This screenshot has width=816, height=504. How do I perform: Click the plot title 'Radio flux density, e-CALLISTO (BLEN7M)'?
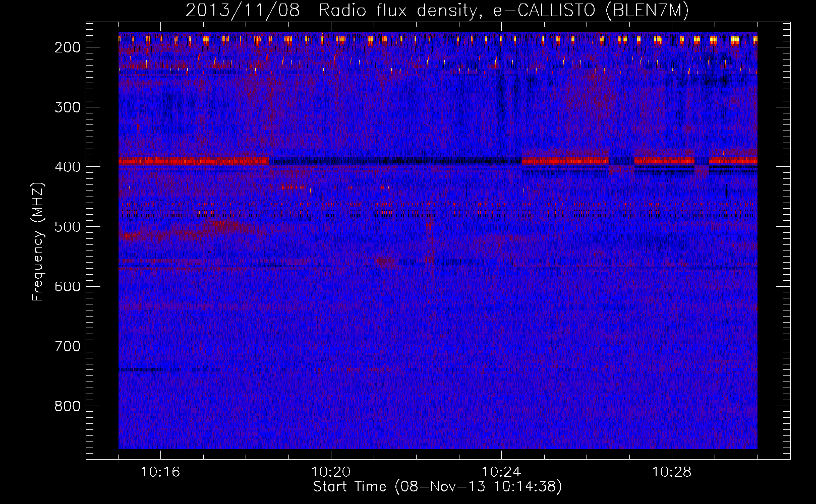click(x=503, y=10)
